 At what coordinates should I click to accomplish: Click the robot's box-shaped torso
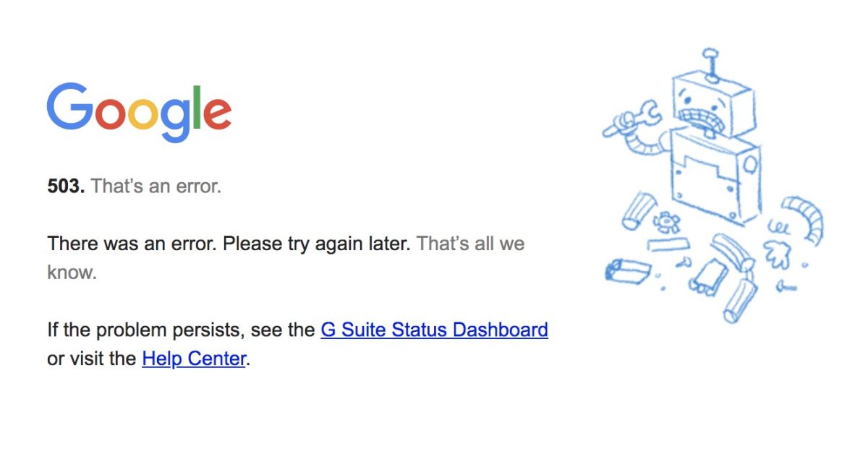pos(714,177)
